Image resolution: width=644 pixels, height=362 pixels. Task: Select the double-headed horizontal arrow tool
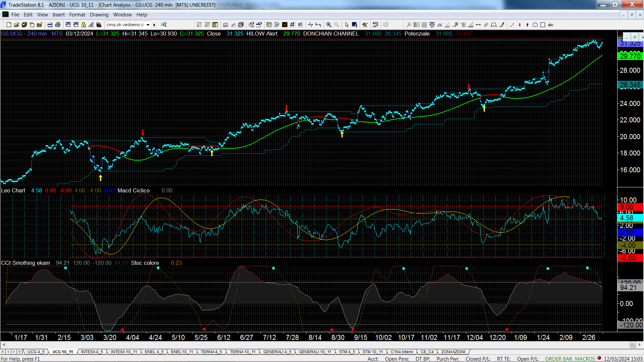click(478, 24)
